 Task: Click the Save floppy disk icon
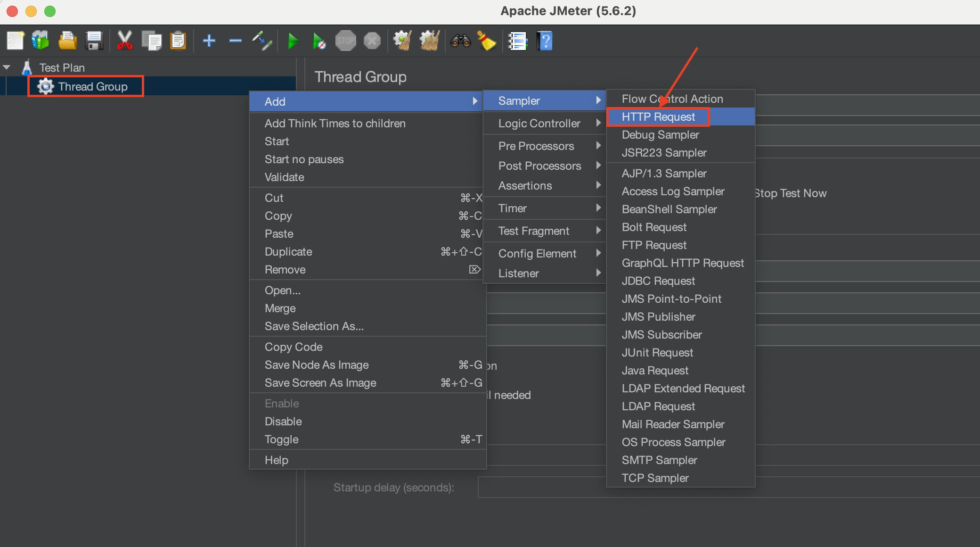coord(94,41)
